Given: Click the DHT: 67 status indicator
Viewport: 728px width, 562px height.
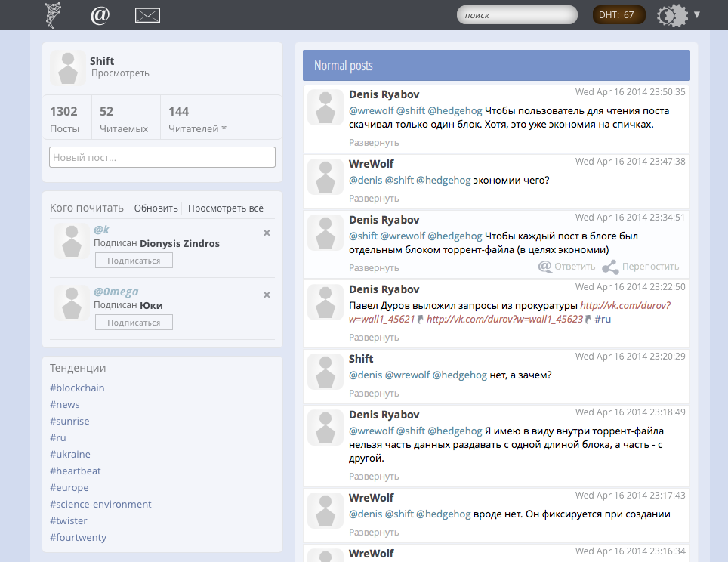Looking at the screenshot, I should [619, 15].
